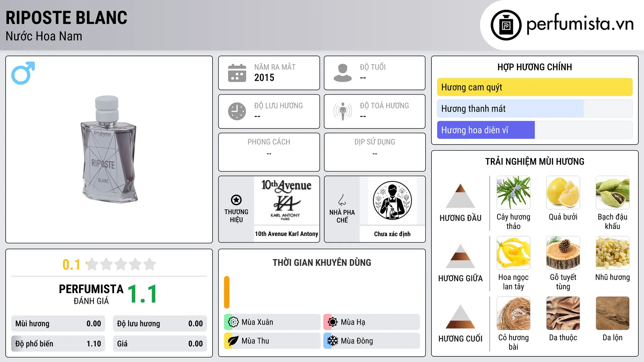
Task: Click the launch year value 2015
Action: 264,78
